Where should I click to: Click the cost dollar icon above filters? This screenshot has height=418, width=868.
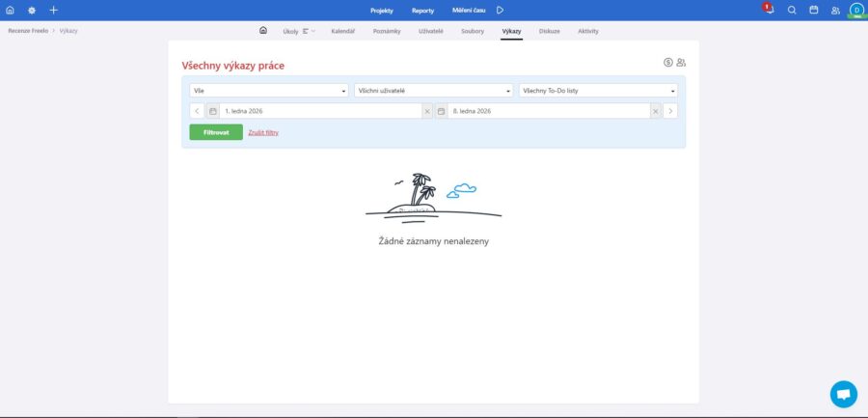[668, 62]
